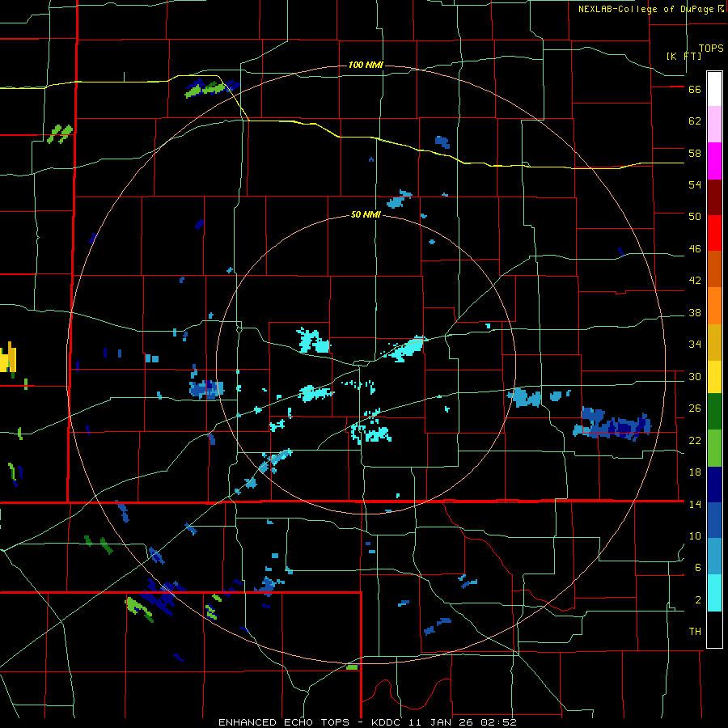Click the legend value 14

tap(695, 504)
